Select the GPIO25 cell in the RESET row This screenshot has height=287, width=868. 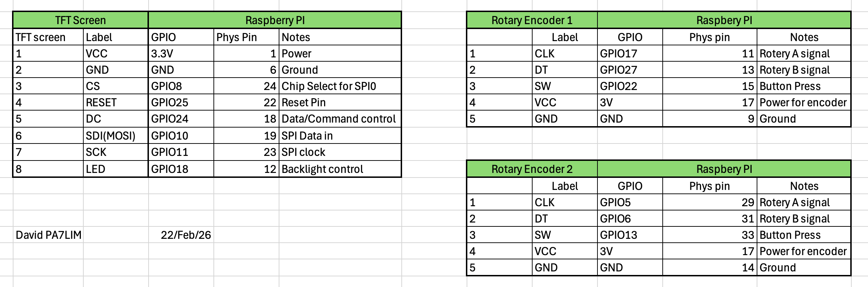[180, 102]
